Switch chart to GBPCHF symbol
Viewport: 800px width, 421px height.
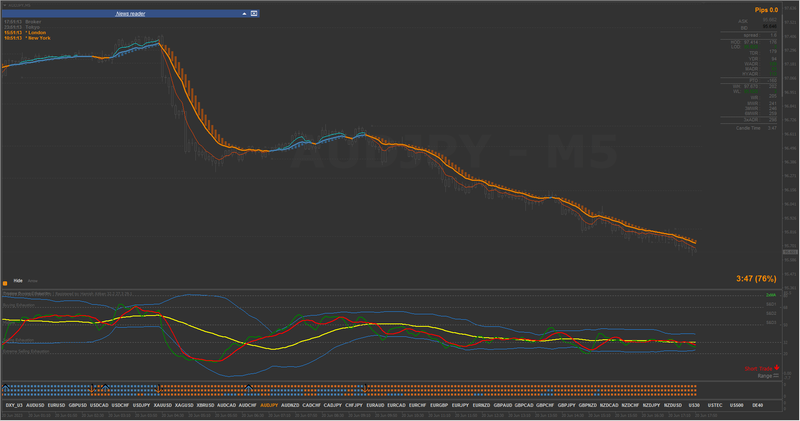point(545,405)
